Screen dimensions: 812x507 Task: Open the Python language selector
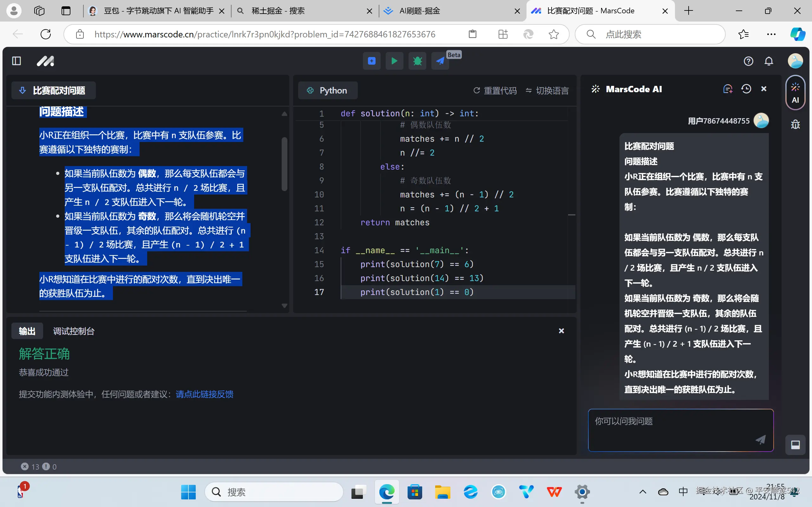327,91
